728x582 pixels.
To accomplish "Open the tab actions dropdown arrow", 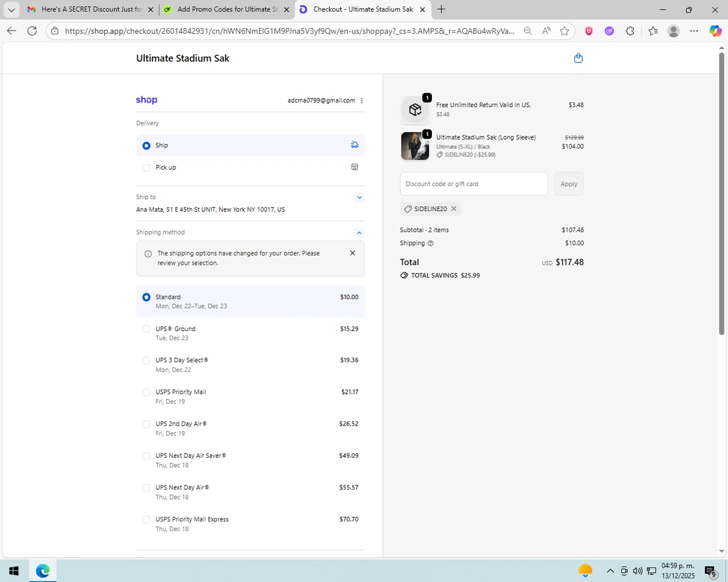I will [11, 9].
